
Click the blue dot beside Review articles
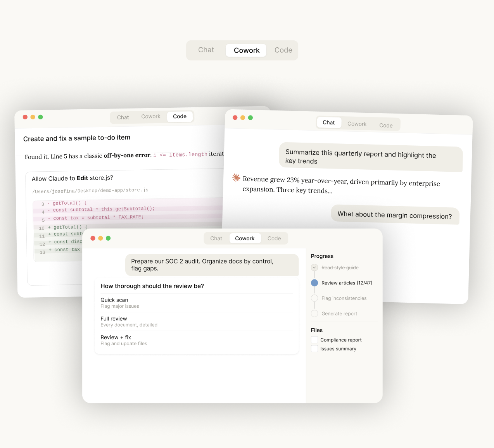coord(314,283)
